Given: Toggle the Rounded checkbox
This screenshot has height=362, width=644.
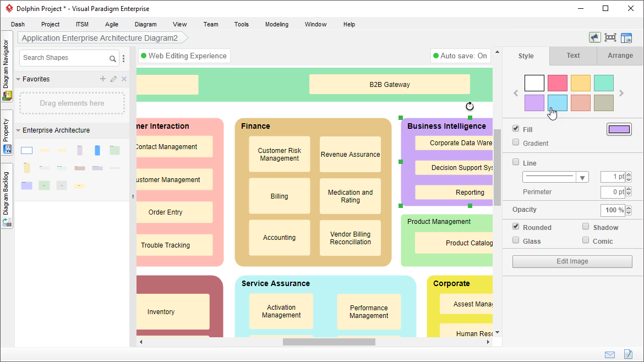Looking at the screenshot, I should pos(516,227).
